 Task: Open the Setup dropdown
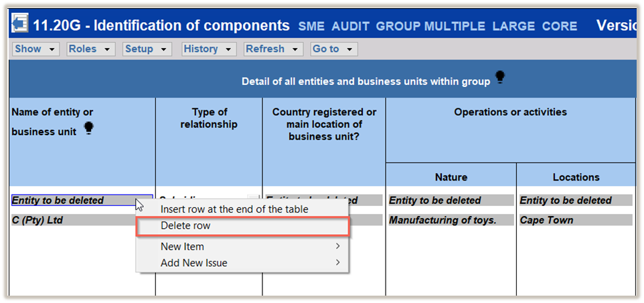147,49
